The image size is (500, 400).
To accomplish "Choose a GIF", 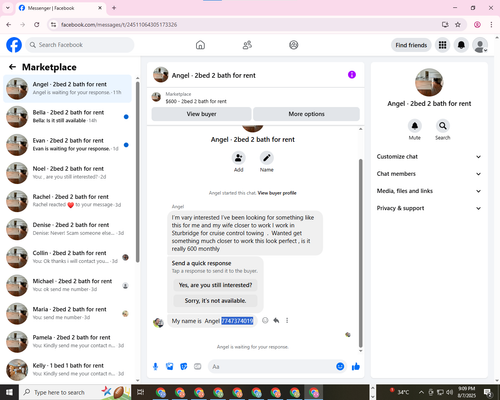I will pyautogui.click(x=198, y=367).
